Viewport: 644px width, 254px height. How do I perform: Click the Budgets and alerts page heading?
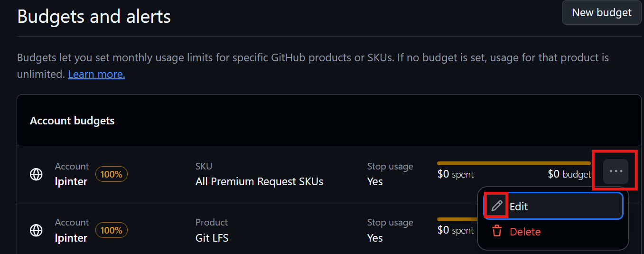point(94,17)
